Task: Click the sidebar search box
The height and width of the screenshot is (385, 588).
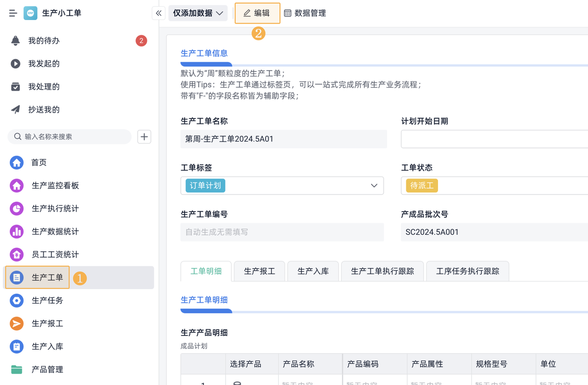Action: pyautogui.click(x=70, y=137)
